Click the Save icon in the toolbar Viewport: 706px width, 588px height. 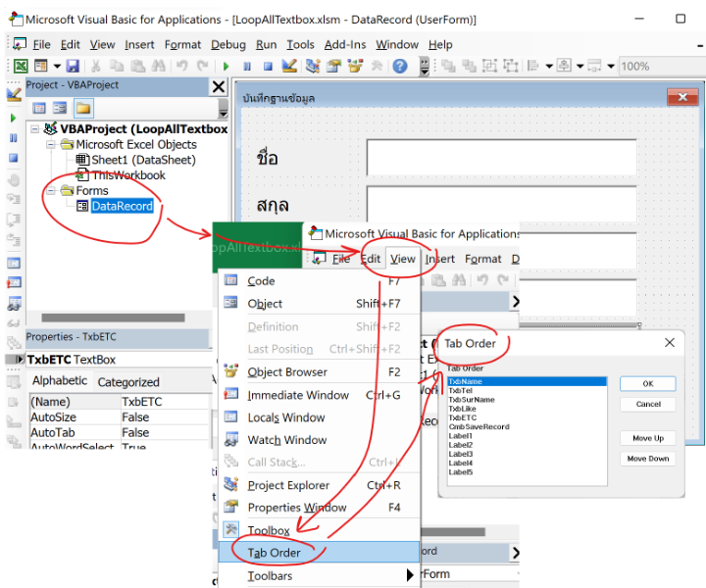point(73,66)
